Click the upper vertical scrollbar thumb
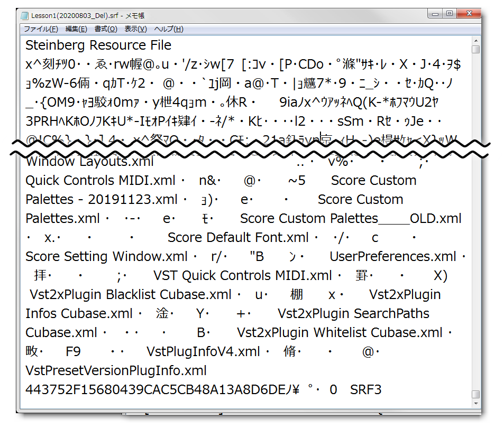Screen dimensions: 504x429 (476, 50)
